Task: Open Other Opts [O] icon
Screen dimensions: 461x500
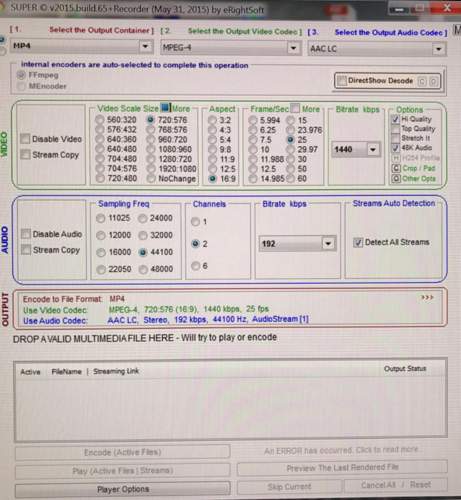Action: click(x=396, y=179)
